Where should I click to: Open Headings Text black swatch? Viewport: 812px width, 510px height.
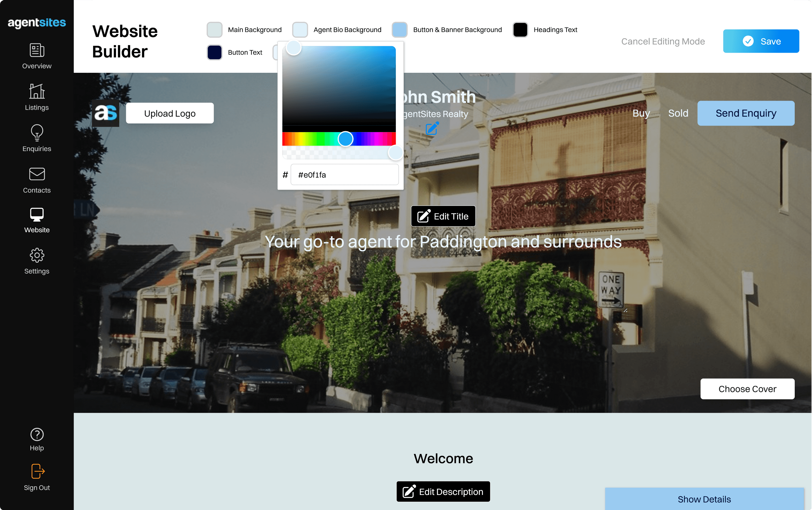(520, 30)
